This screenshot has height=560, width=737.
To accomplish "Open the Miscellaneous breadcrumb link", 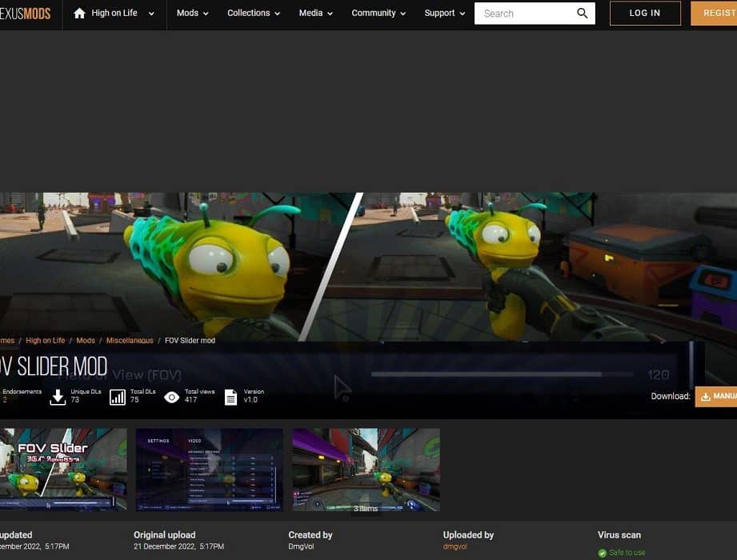I will [130, 341].
